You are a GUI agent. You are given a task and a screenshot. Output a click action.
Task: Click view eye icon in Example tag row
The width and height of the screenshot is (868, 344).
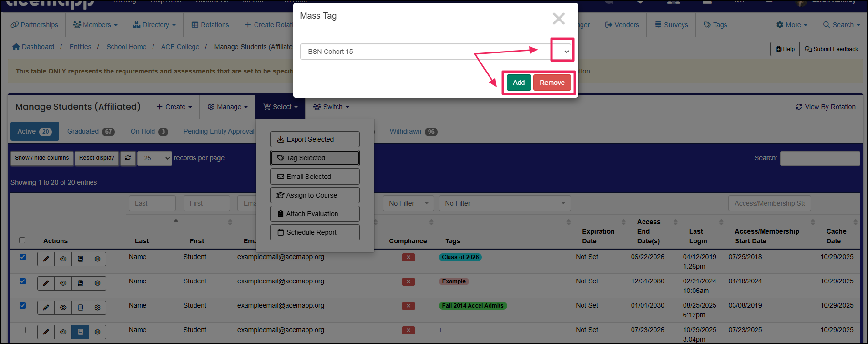[63, 283]
